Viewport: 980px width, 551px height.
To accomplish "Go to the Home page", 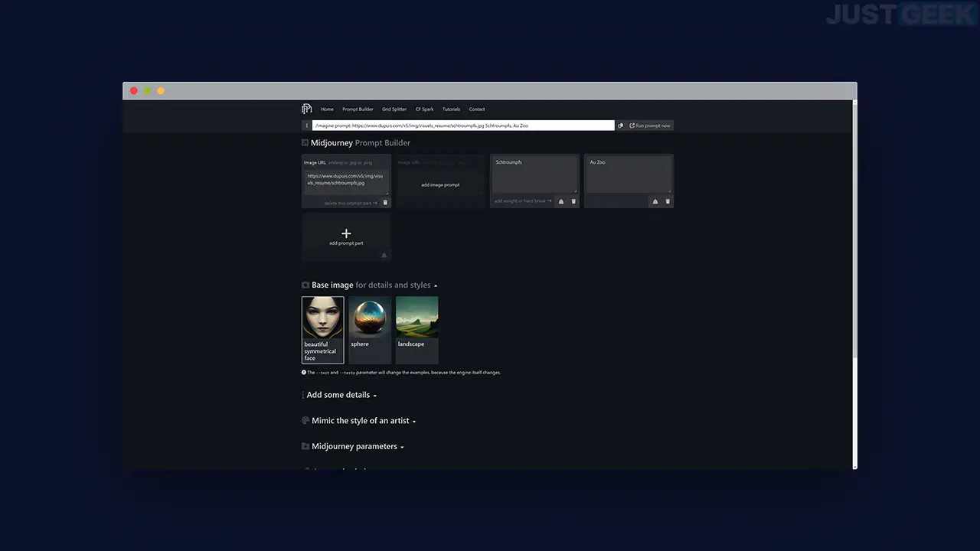I will (x=327, y=109).
